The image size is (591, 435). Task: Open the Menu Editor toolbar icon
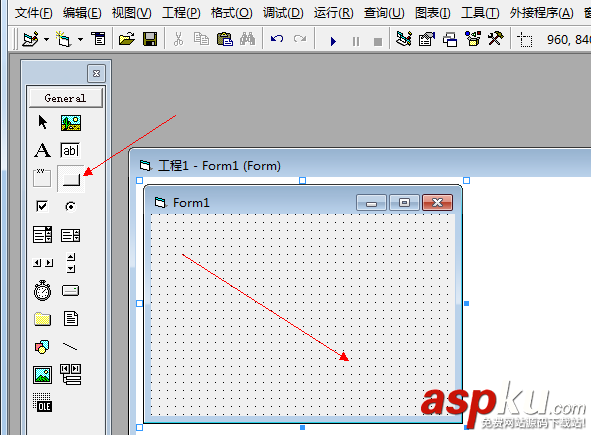[x=98, y=39]
